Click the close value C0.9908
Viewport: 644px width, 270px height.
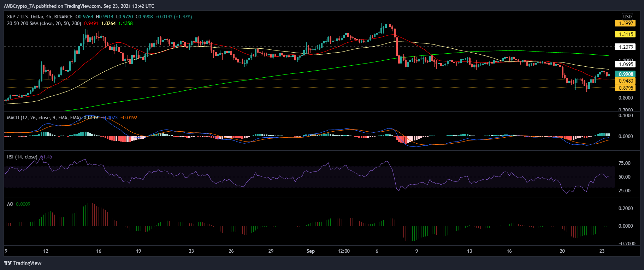(143, 17)
